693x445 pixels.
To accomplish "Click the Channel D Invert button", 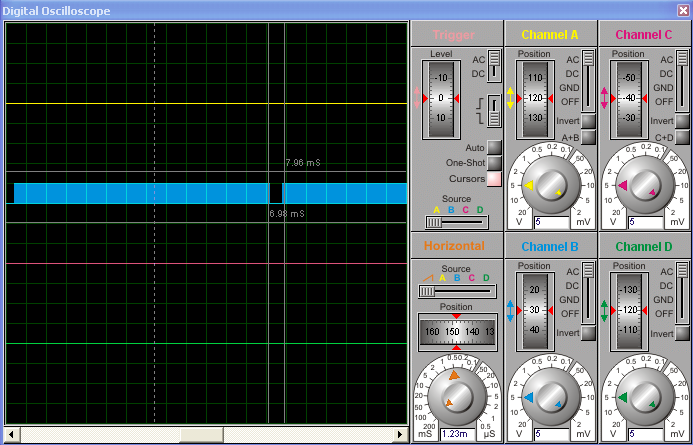I will pos(682,333).
